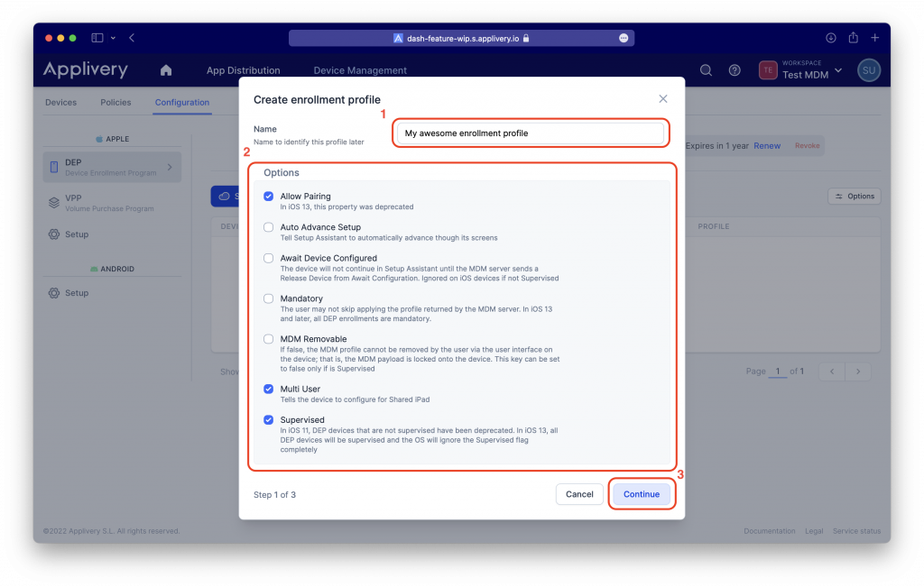Click the Revoke link
Image resolution: width=924 pixels, height=587 pixels.
[x=808, y=145]
